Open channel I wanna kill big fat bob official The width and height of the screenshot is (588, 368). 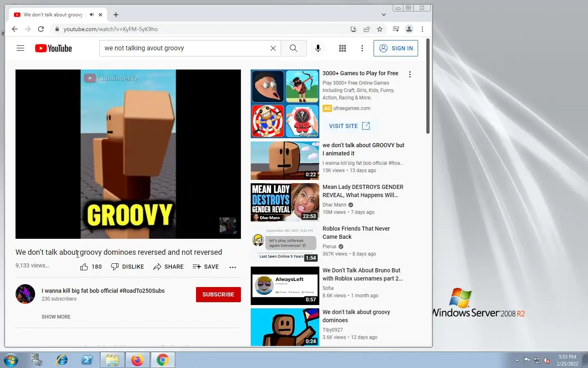point(103,291)
